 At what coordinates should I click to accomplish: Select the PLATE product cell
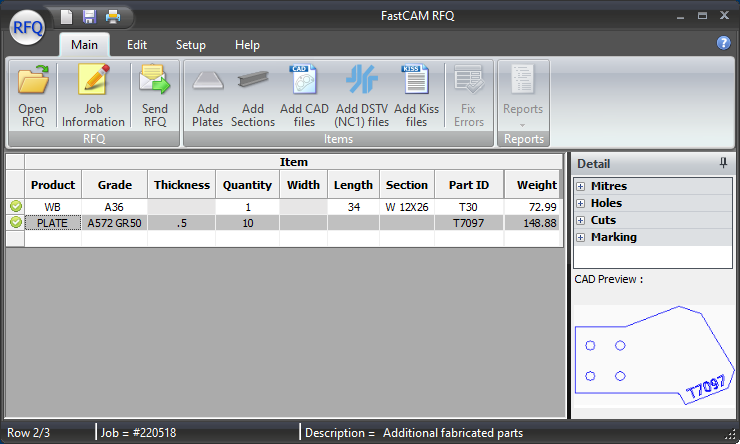click(x=53, y=223)
